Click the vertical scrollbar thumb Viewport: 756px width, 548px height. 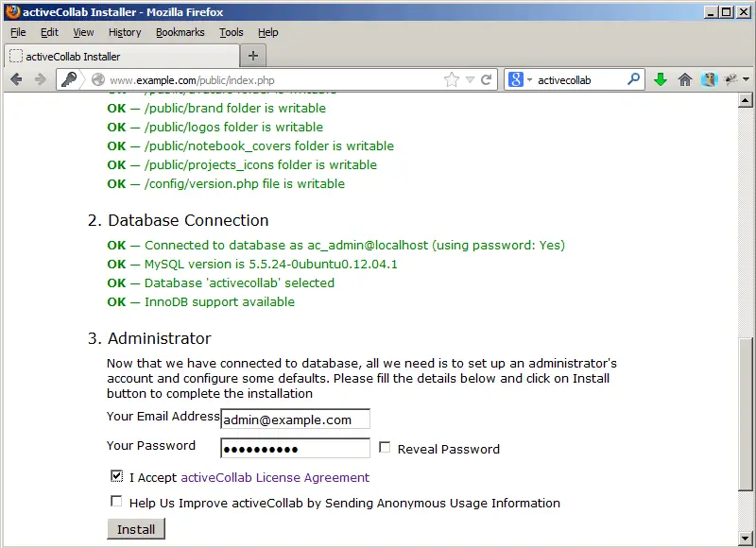pyautogui.click(x=746, y=415)
